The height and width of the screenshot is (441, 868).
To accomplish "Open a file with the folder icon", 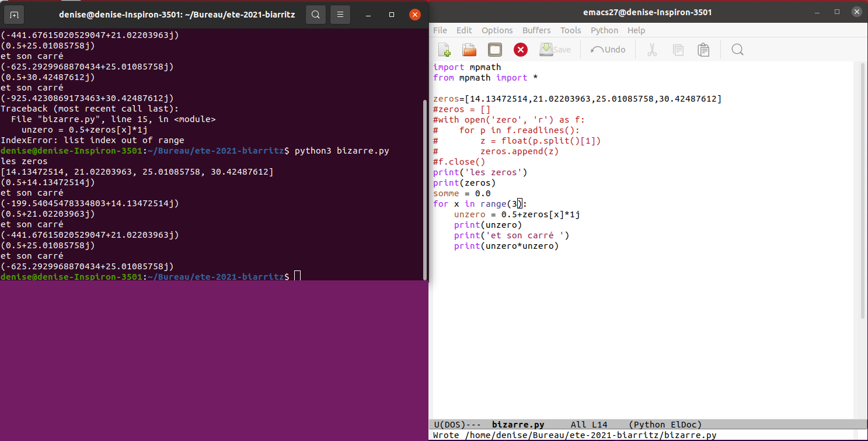I will coord(469,50).
